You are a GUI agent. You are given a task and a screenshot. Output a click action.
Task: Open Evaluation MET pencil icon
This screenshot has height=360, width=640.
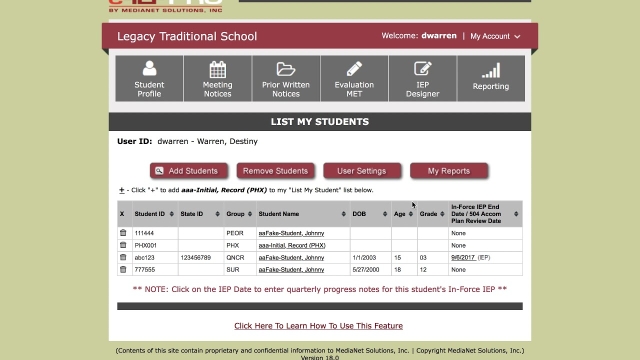[354, 69]
